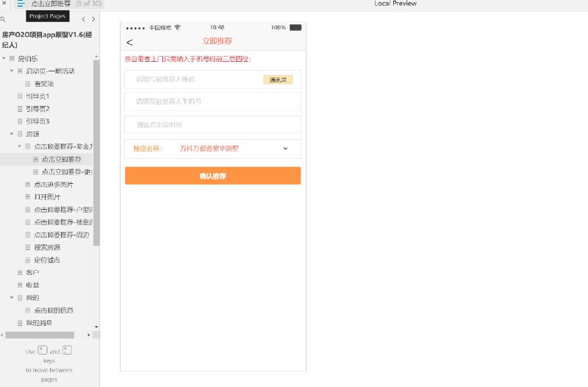
Task: Select the highlighted 点击立即推荐 page
Action: (x=62, y=159)
